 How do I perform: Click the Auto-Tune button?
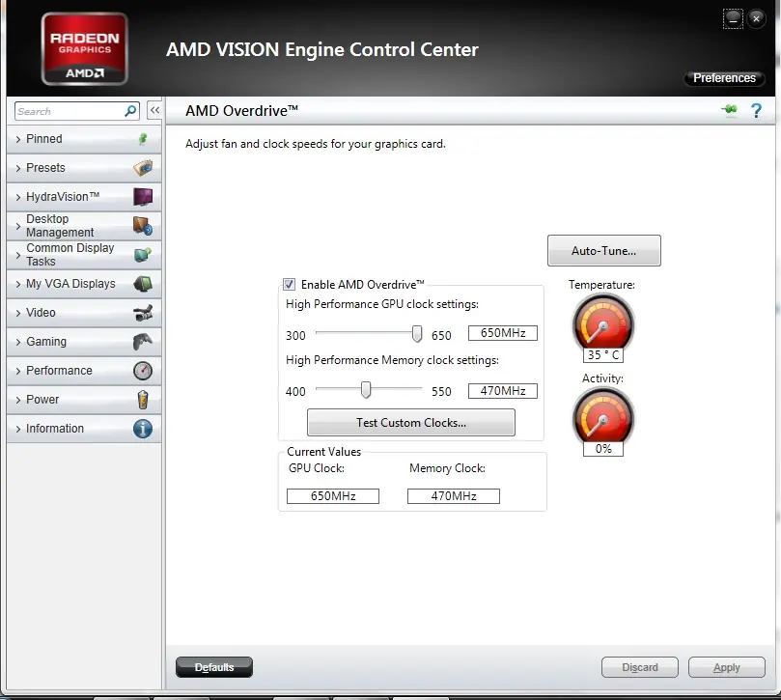[603, 251]
